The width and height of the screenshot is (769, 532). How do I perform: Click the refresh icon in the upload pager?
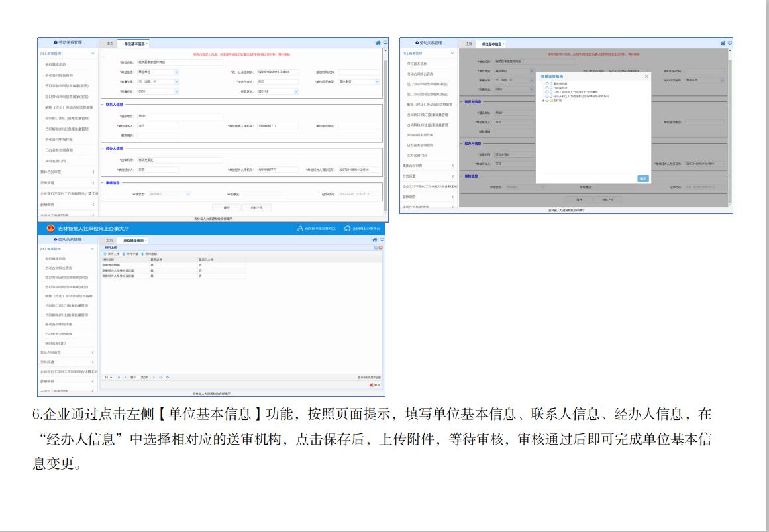click(x=168, y=378)
